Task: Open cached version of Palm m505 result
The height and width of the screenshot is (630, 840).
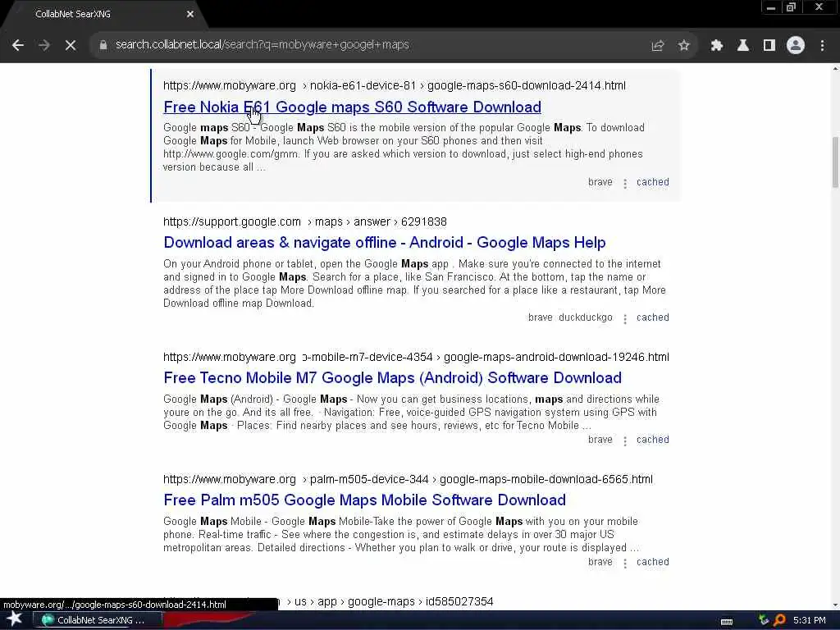Action: click(652, 562)
